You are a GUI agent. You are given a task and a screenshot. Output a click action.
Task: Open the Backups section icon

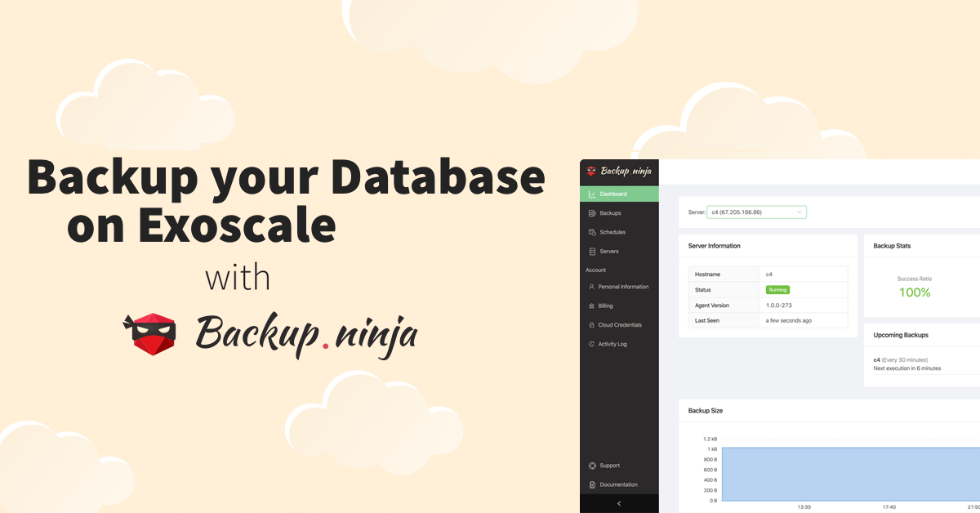(x=592, y=213)
